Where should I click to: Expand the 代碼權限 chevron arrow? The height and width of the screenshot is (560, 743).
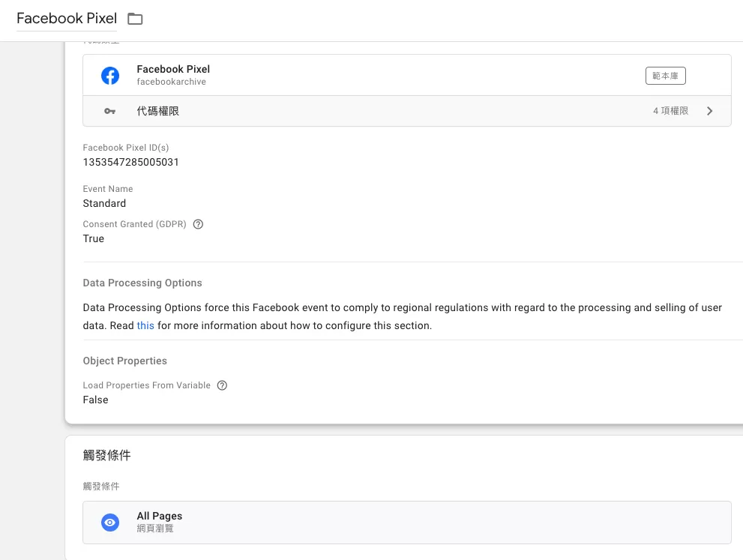coord(709,111)
